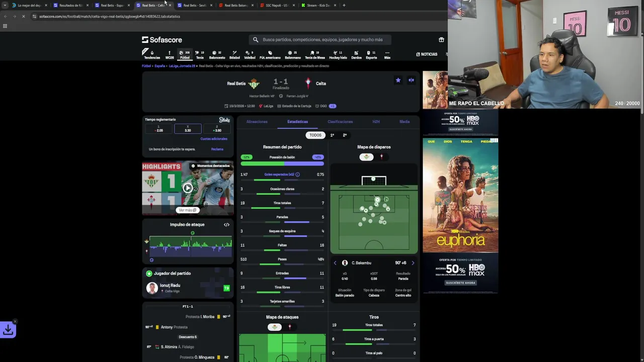Click the compare icon beside the star
Viewport: 644px width, 362px height.
411,80
